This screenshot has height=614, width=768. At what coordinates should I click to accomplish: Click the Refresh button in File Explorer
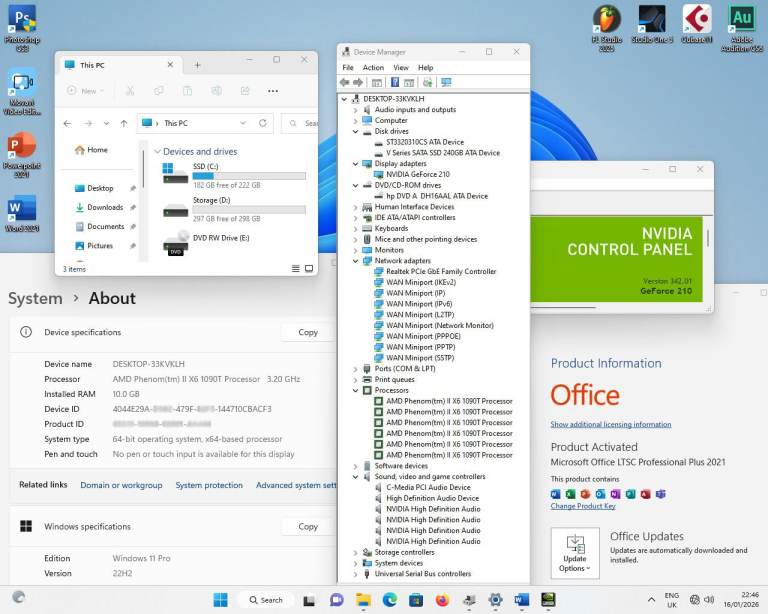(263, 123)
